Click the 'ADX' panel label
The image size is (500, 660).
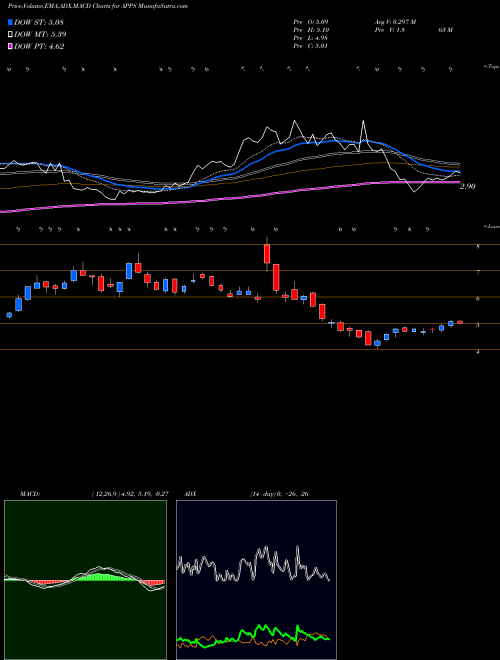(190, 494)
